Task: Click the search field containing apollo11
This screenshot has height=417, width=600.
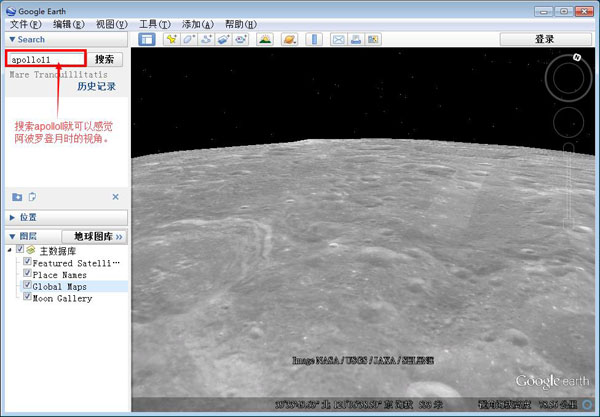Action: [x=45, y=59]
